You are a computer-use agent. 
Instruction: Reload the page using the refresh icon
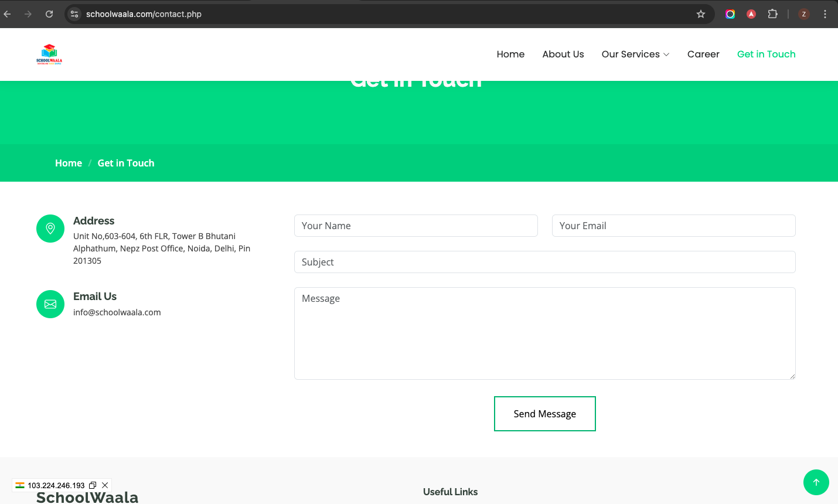[x=49, y=14]
